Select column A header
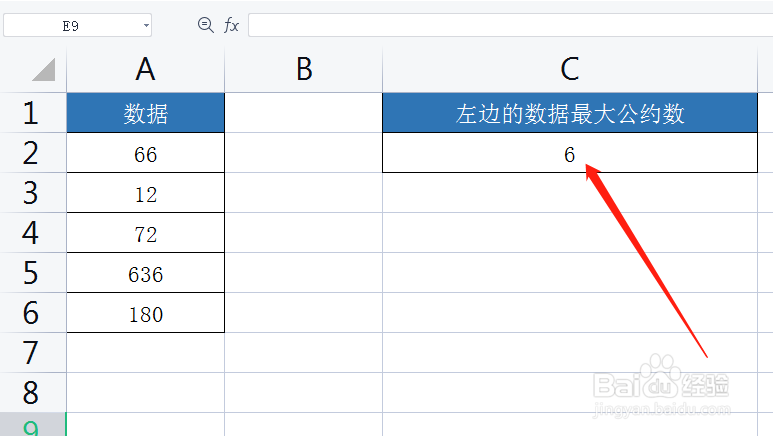The height and width of the screenshot is (436, 773). coord(146,69)
